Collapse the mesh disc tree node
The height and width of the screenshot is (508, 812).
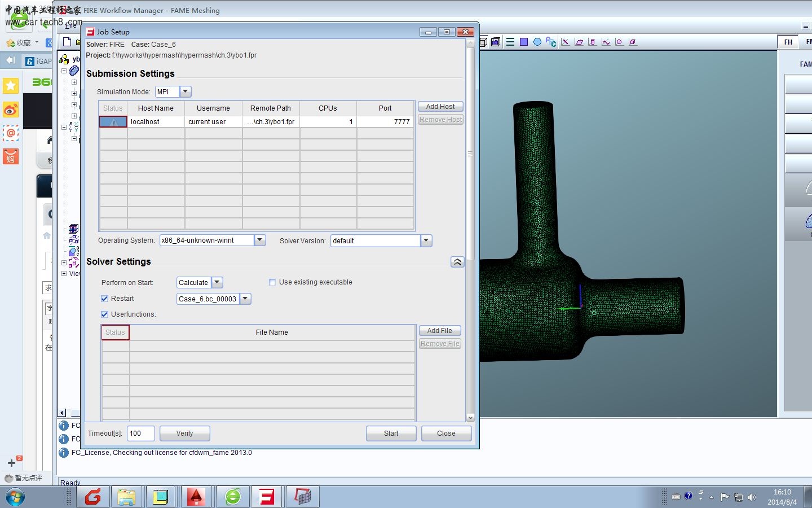click(x=64, y=71)
